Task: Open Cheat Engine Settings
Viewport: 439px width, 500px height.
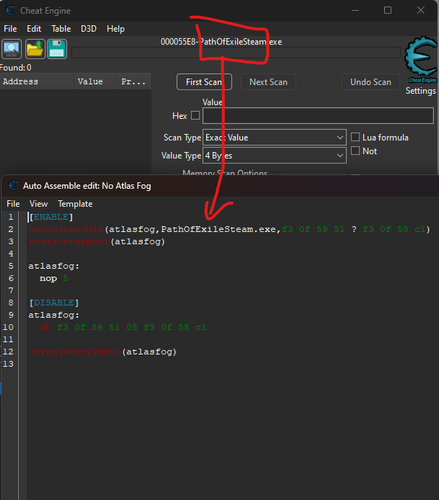Action: 421,91
